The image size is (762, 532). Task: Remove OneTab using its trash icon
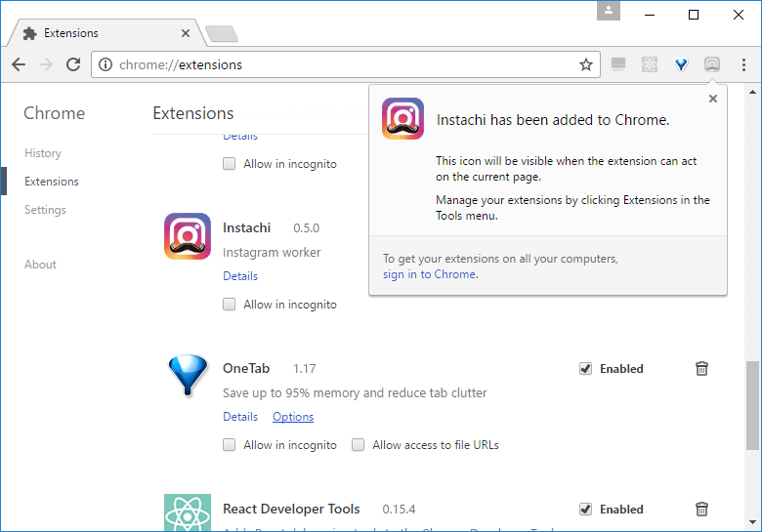tap(701, 369)
